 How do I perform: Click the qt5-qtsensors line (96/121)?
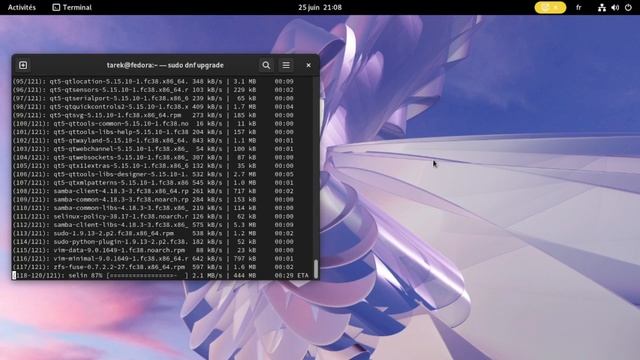pos(153,90)
